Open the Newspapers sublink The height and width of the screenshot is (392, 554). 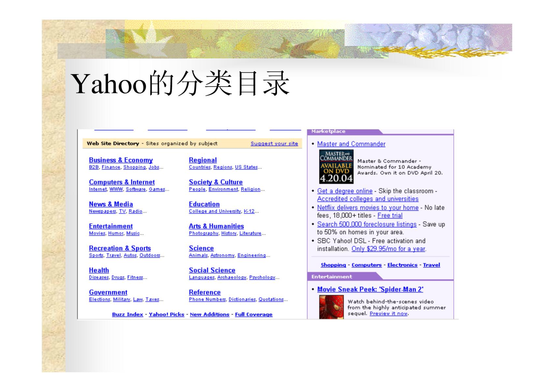tap(102, 211)
